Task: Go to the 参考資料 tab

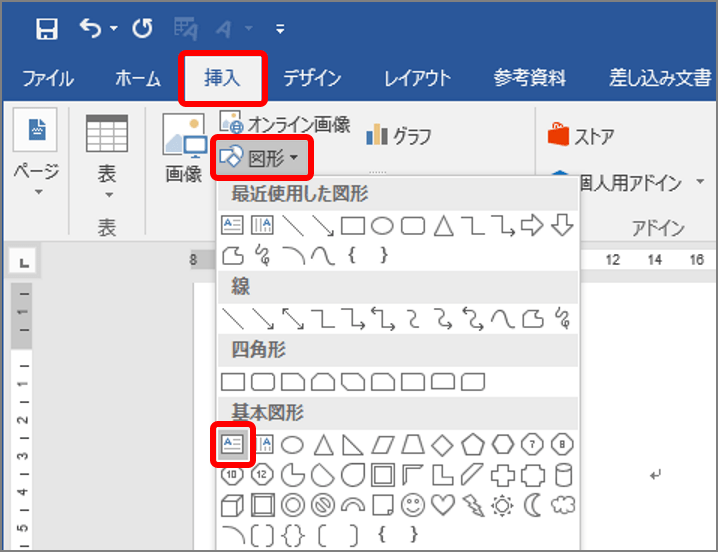Action: [530, 78]
